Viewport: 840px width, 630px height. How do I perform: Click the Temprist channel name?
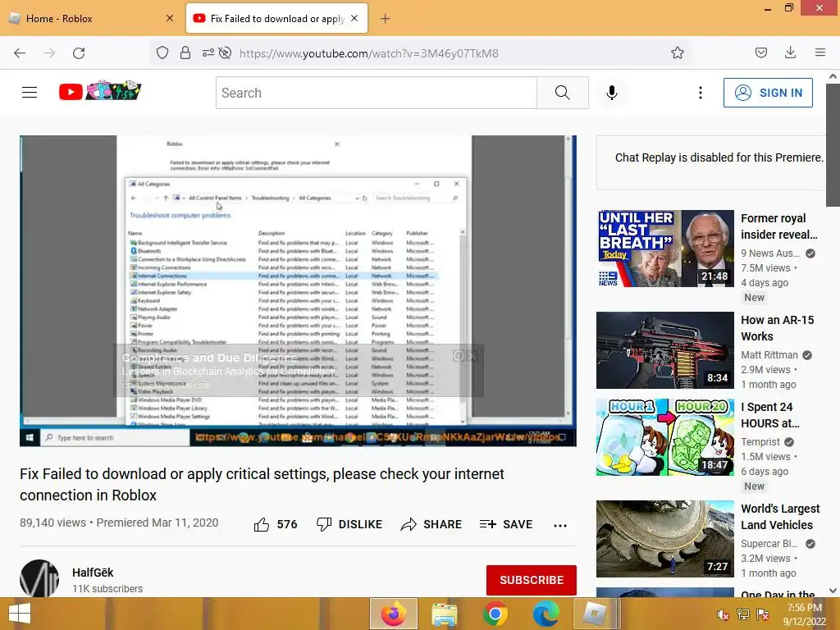click(x=760, y=442)
